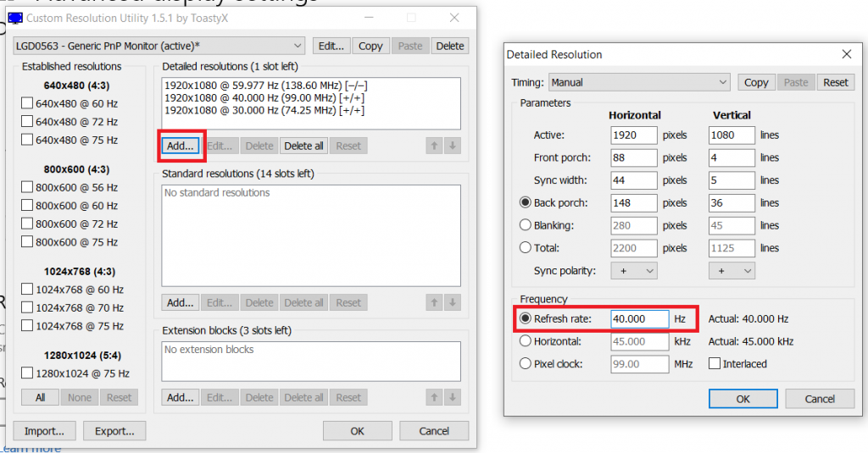Select the Blanking radio button
The image size is (868, 453).
(x=525, y=225)
